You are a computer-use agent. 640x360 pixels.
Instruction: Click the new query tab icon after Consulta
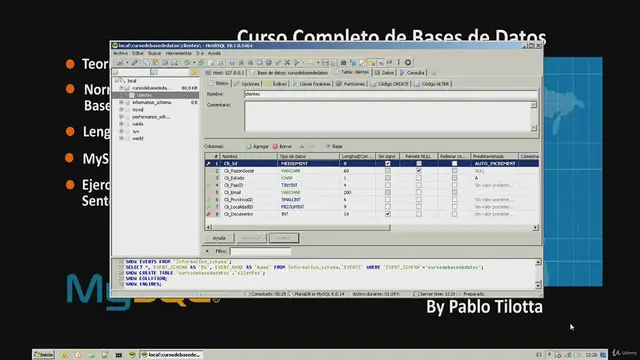point(433,73)
